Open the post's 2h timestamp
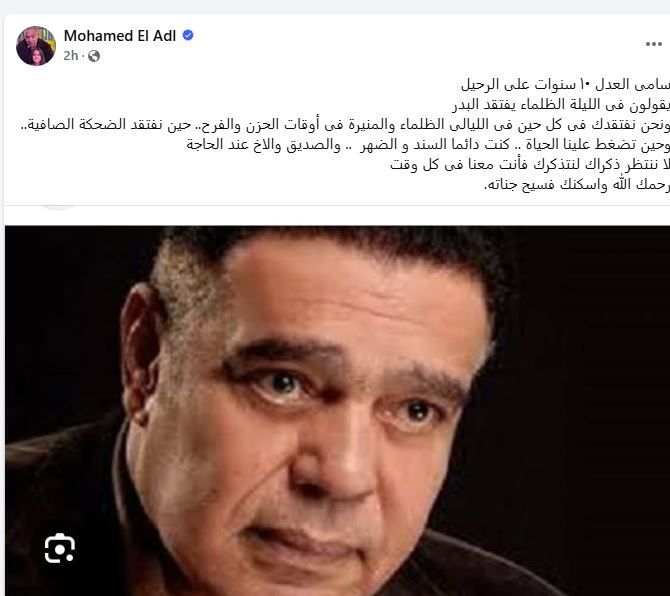 pos(71,56)
